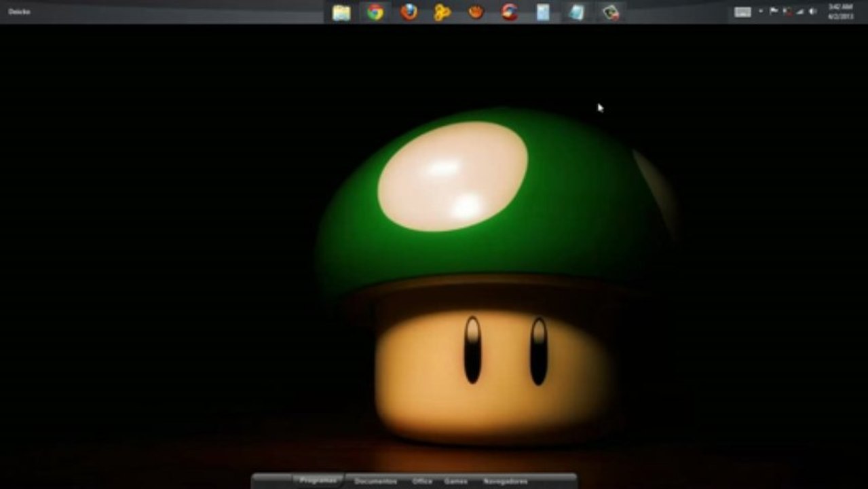The width and height of the screenshot is (868, 489).
Task: Click the on-screen keyboard tray icon
Action: [742, 12]
